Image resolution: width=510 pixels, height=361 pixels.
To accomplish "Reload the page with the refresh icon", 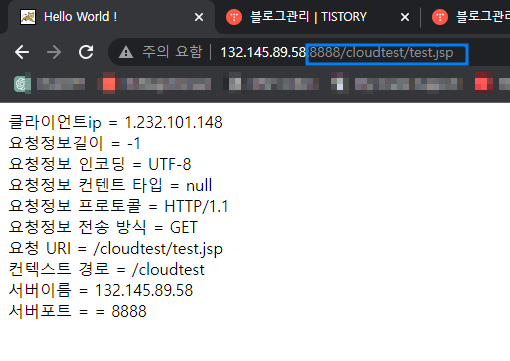I will click(x=86, y=52).
